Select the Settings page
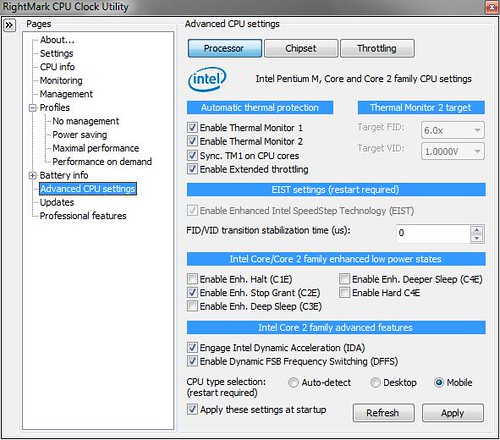 pos(56,53)
